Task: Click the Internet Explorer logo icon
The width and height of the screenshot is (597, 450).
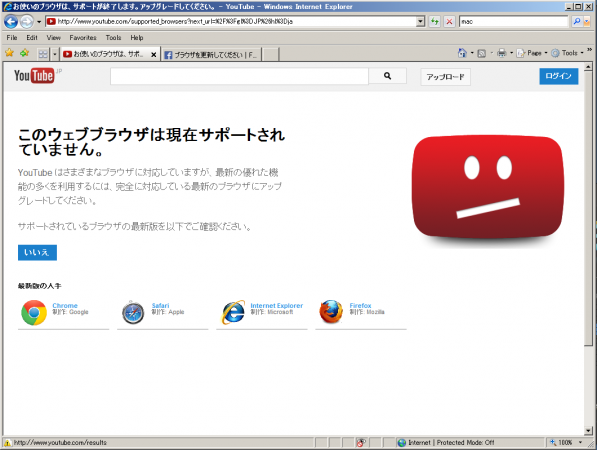Action: [x=233, y=312]
